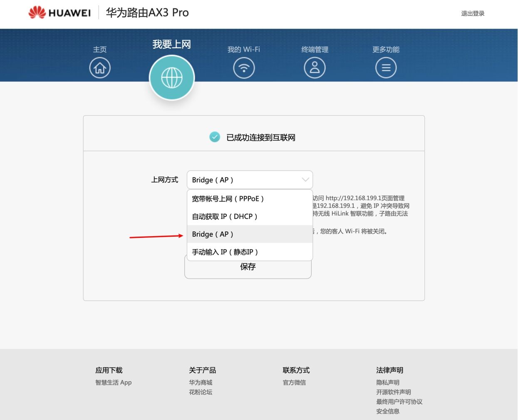Click the 华为路由AX3 Pro title text

coord(147,12)
